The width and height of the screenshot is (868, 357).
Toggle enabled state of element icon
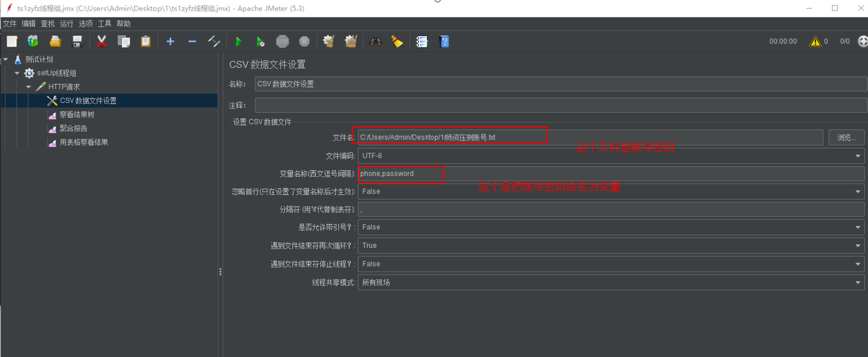[214, 41]
